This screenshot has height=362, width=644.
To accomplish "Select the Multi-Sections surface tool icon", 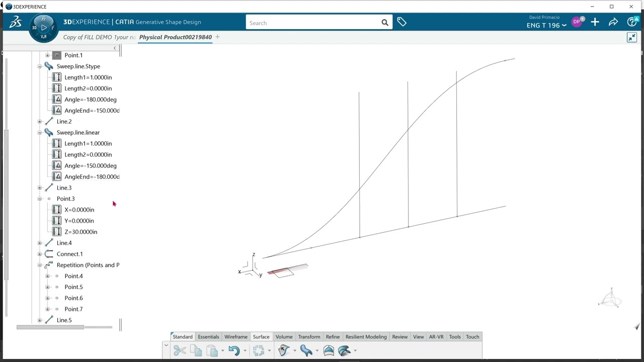I will click(344, 350).
